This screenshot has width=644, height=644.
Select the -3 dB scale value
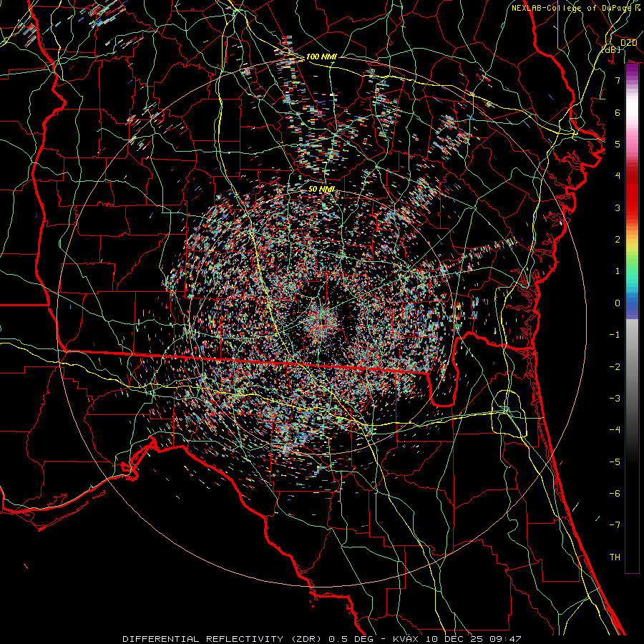[615, 399]
